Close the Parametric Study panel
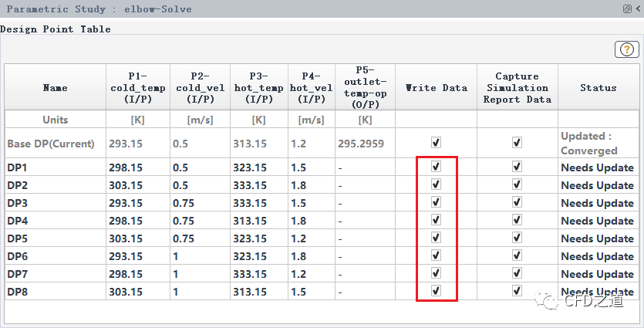644x328 pixels. (x=638, y=8)
